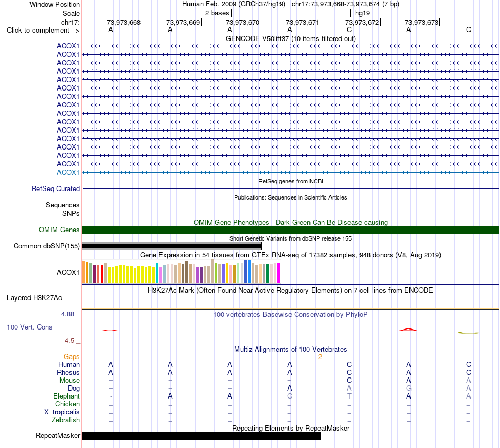Select the X_tropicalis species label

62,412
